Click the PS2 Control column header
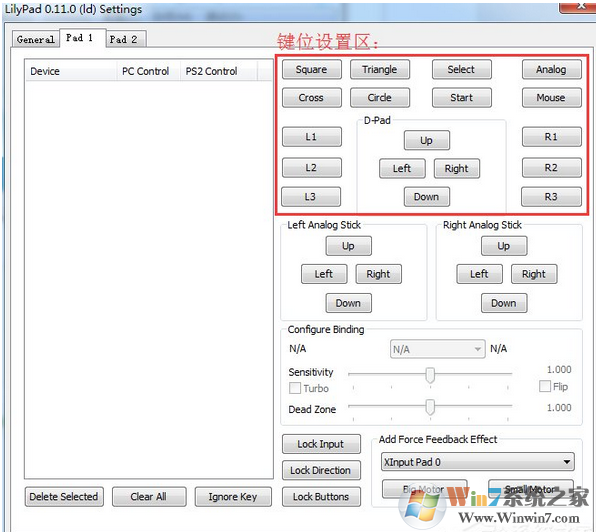 219,71
